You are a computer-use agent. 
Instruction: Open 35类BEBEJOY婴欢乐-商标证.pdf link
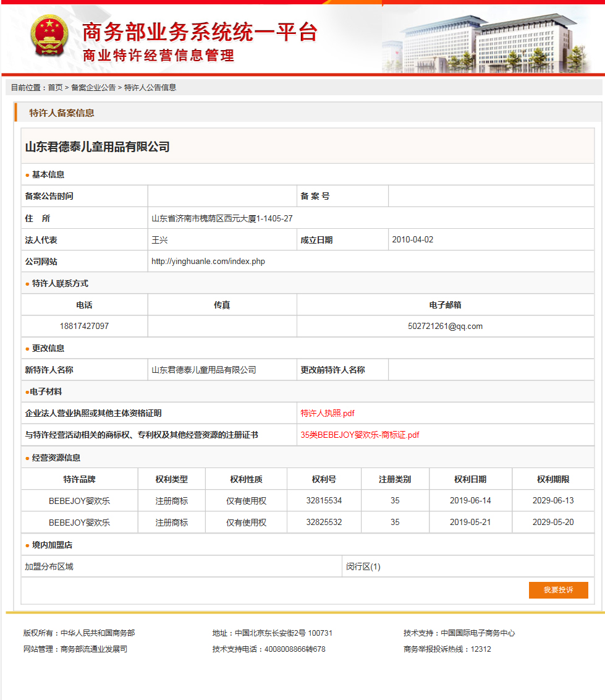coord(360,435)
